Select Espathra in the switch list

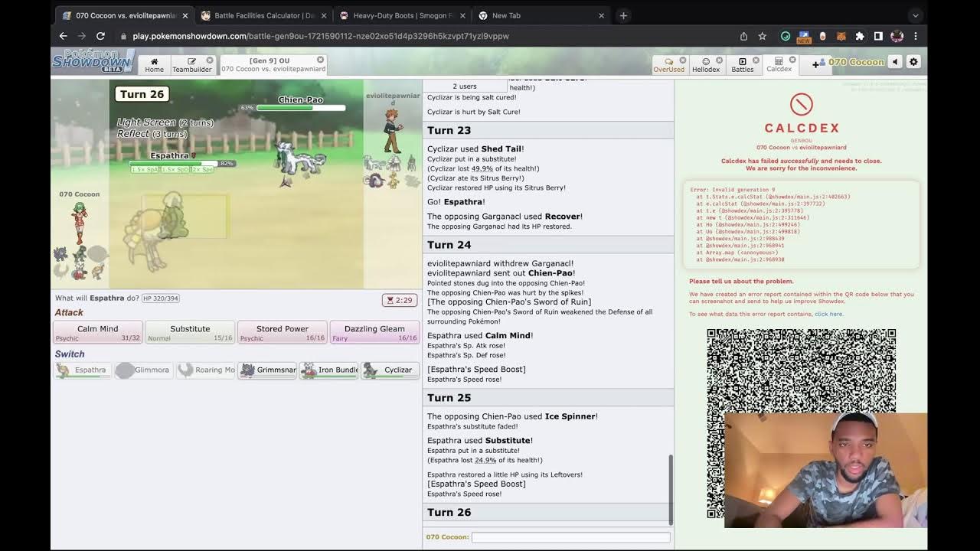[83, 370]
